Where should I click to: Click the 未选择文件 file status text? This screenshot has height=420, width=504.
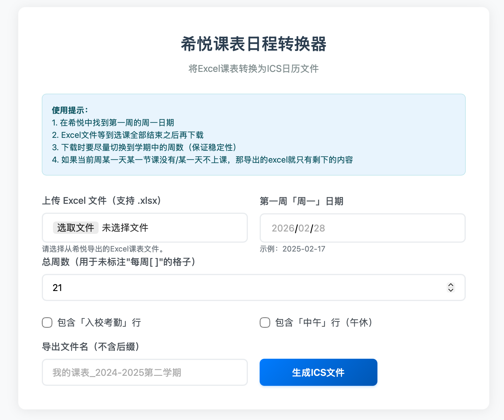point(125,228)
